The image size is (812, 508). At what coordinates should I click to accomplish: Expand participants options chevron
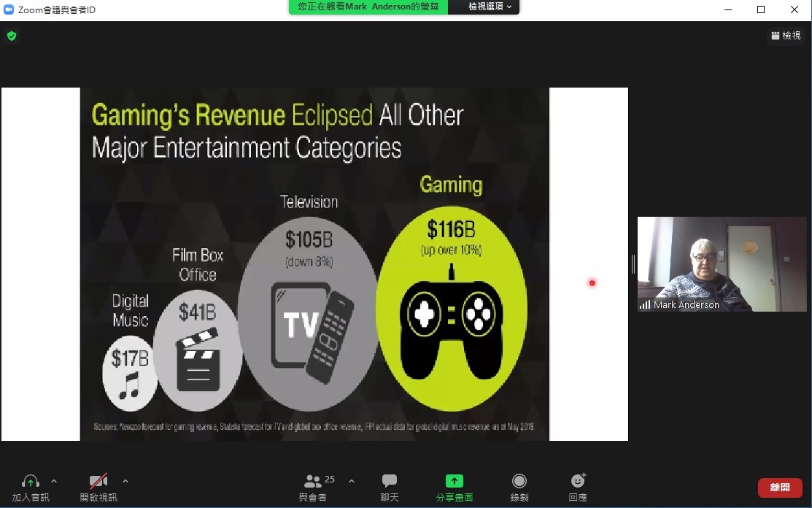[352, 481]
